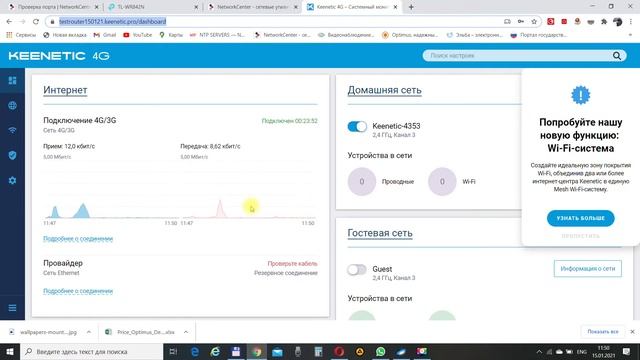Image resolution: width=640 pixels, height=360 pixels.
Task: Open Price_Optimus xlsx downloaded file
Action: coord(140,332)
